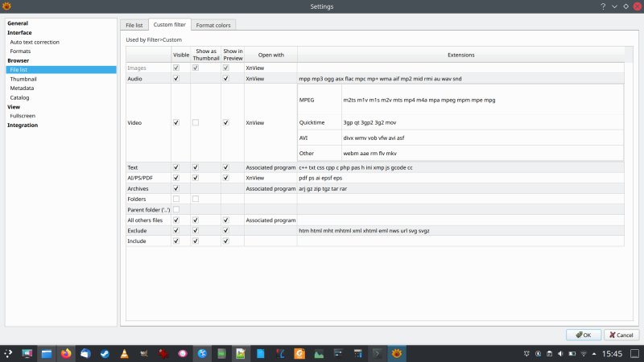Open the blue globe browser icon in the taskbar
The width and height of the screenshot is (644, 362).
[202, 353]
